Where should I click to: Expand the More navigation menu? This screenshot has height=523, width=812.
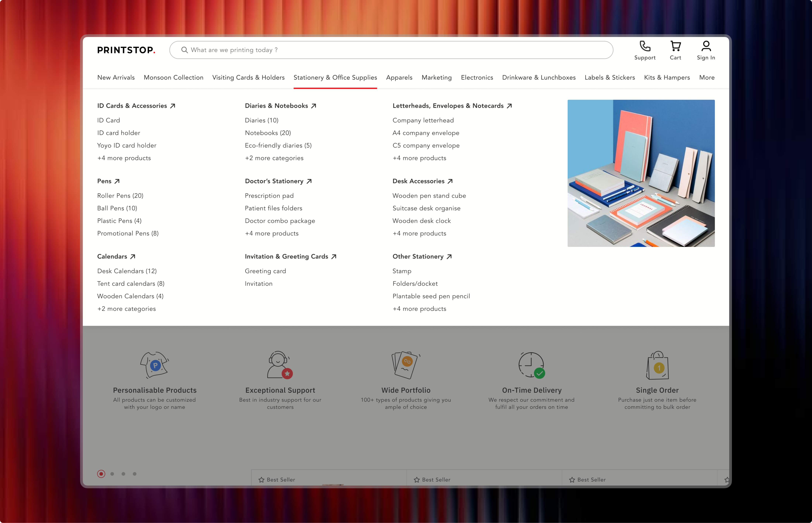[707, 78]
